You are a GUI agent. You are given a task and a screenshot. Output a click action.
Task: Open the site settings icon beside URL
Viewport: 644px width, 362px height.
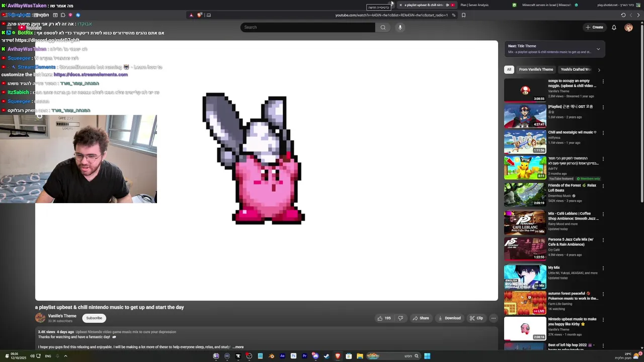[453, 15]
